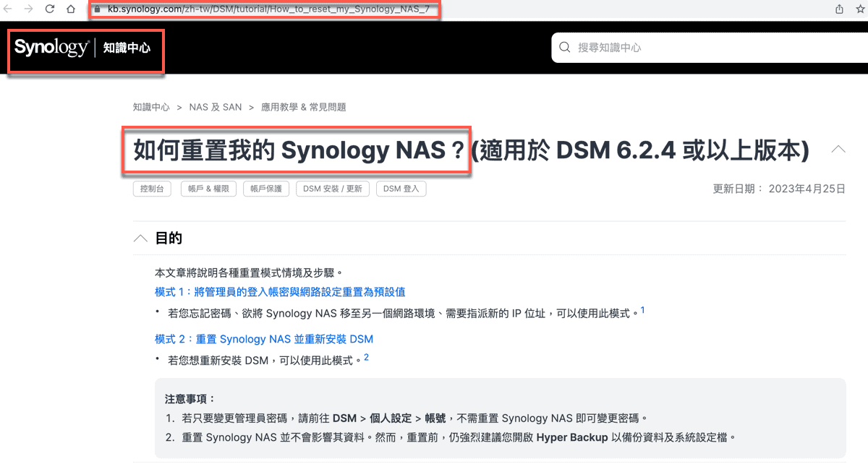
Task: Click the bullet about 忘記密碼 and new IP
Action: (403, 314)
